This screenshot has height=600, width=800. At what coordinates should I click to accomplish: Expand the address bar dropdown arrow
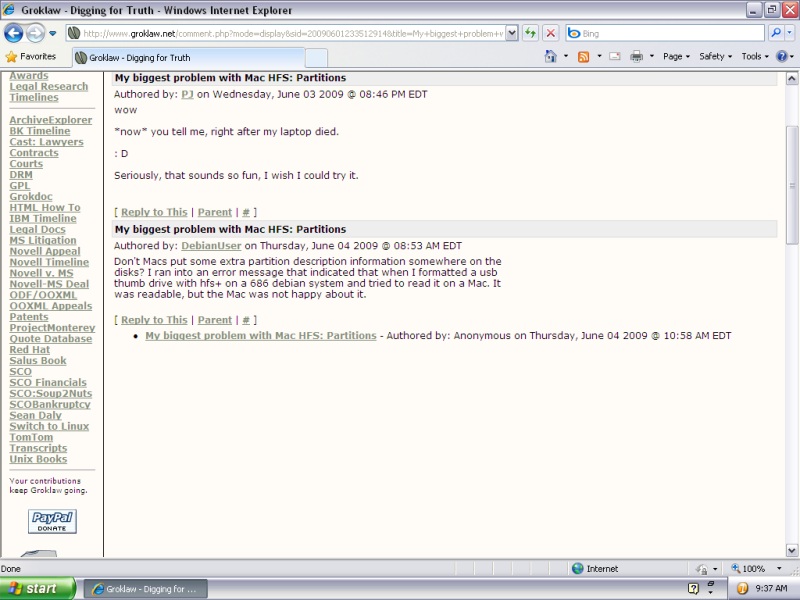512,34
